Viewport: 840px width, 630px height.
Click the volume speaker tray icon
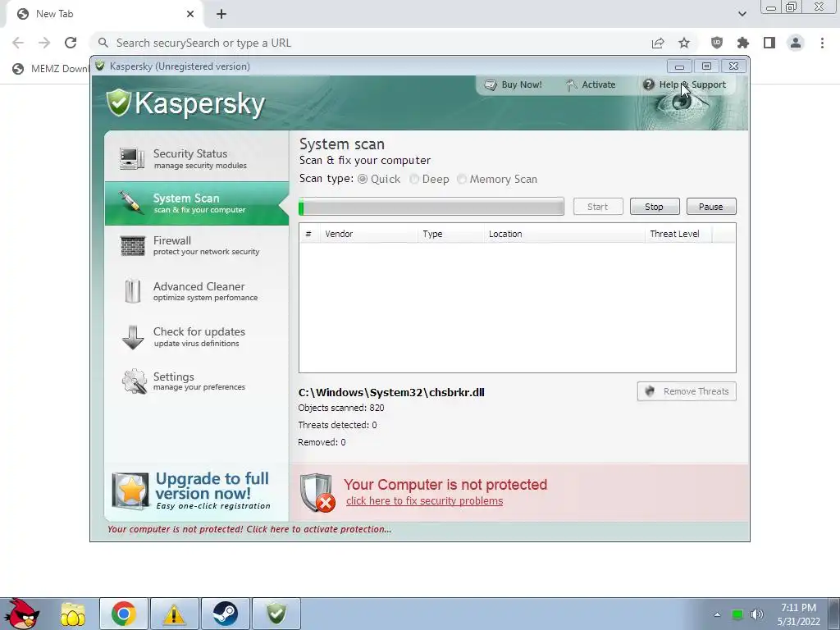click(x=756, y=614)
